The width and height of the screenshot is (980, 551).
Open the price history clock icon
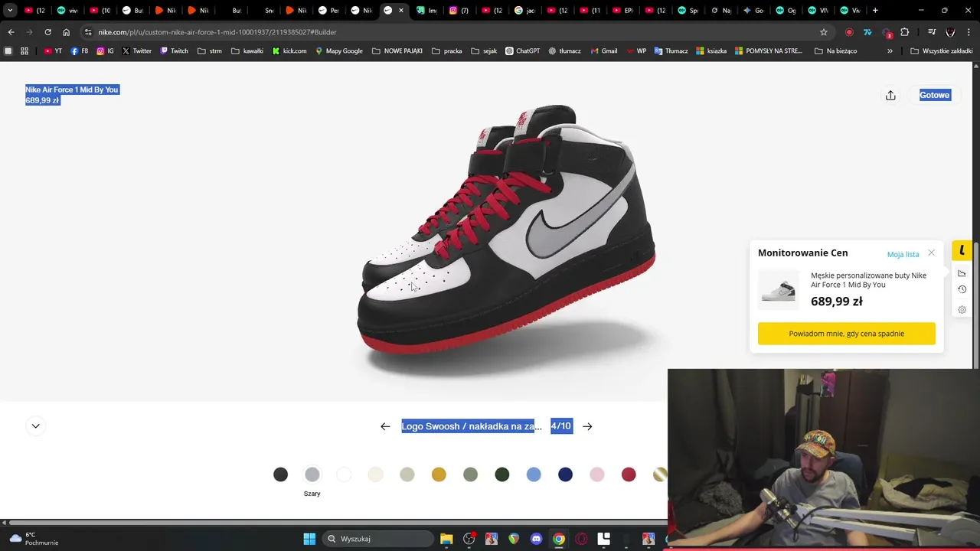tap(962, 289)
